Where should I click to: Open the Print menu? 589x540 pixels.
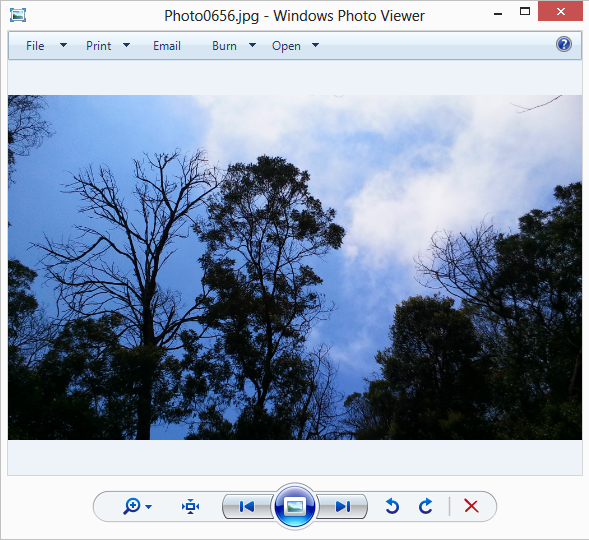point(98,46)
